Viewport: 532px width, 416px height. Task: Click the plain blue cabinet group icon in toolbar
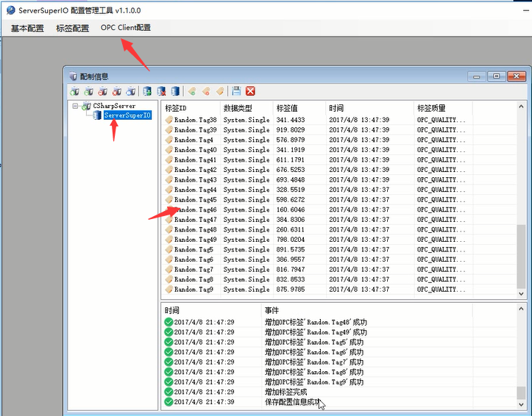pyautogui.click(x=175, y=91)
